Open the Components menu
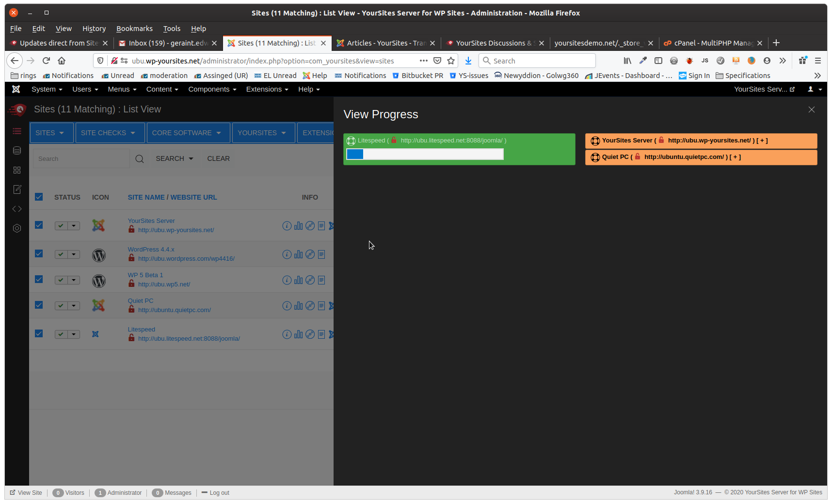Image resolution: width=832 pixels, height=504 pixels. [212, 89]
